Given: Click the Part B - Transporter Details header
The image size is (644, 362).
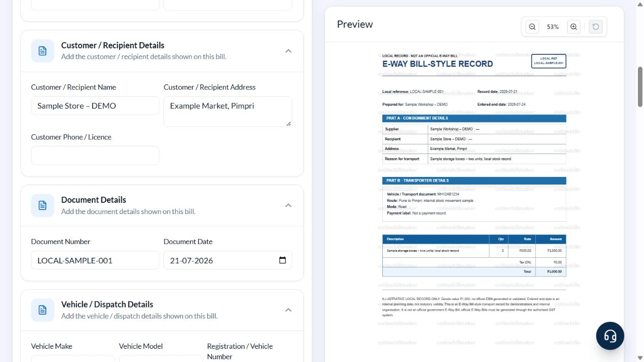Looking at the screenshot, I should pos(474,180).
